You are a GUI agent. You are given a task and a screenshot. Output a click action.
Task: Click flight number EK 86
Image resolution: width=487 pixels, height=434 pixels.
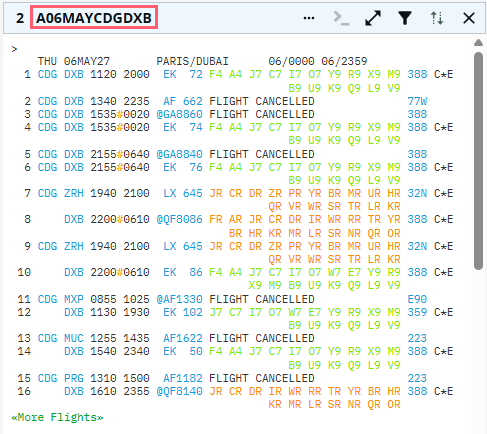(x=183, y=272)
